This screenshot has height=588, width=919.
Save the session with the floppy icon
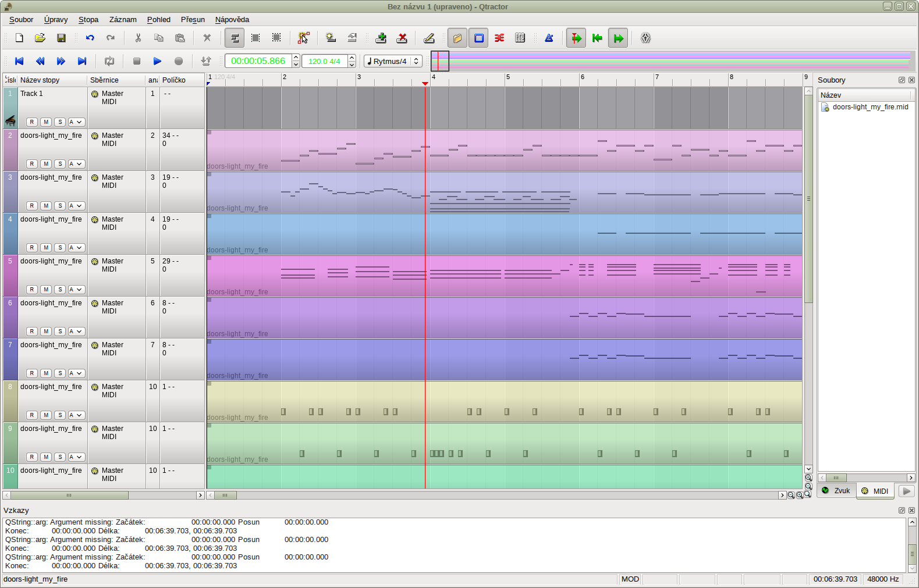pyautogui.click(x=61, y=38)
